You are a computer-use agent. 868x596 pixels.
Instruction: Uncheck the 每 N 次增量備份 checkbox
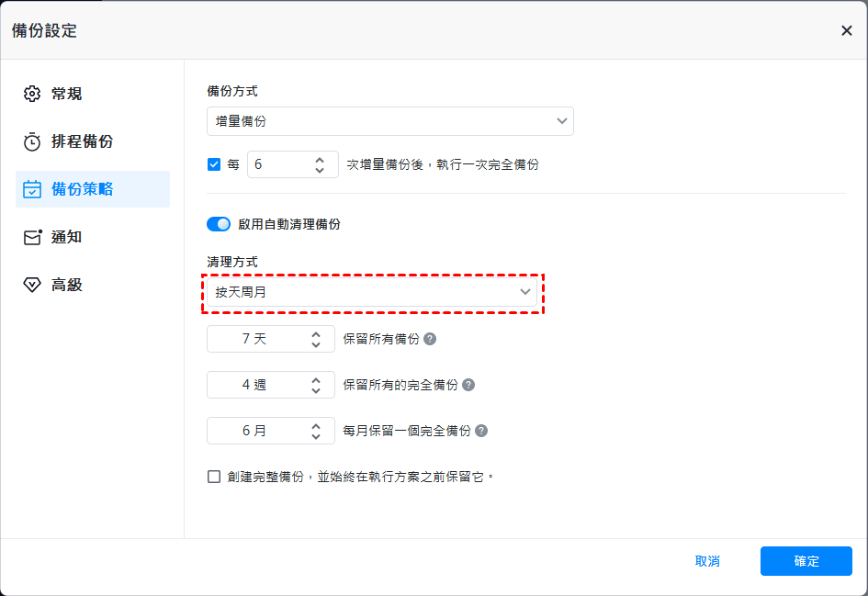pyautogui.click(x=214, y=165)
